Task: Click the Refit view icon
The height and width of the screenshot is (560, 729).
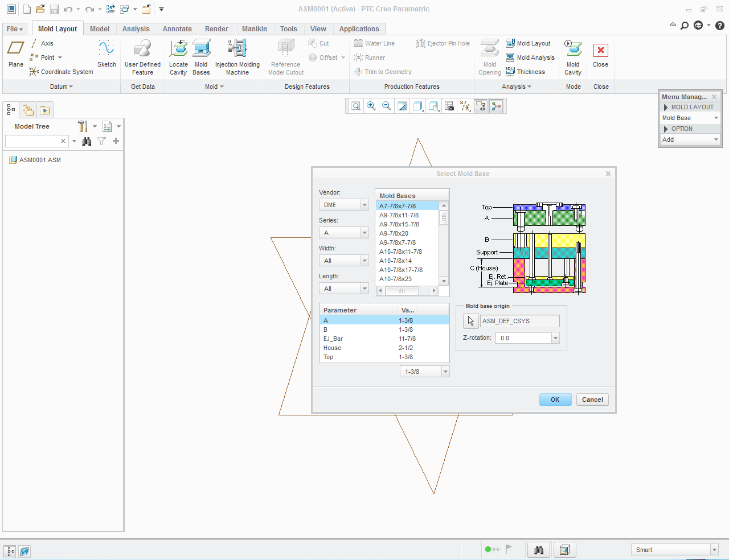Action: [x=356, y=106]
